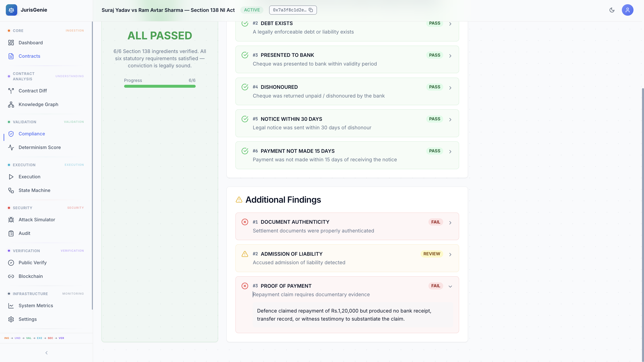
Task: Expand the Notice Within 30 Days check
Action: (x=450, y=119)
